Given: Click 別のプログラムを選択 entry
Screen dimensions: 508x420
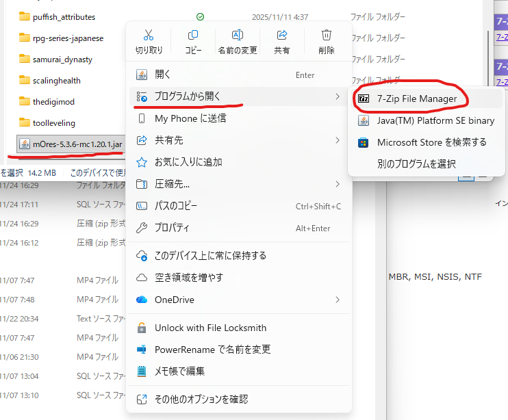Looking at the screenshot, I should coord(416,163).
